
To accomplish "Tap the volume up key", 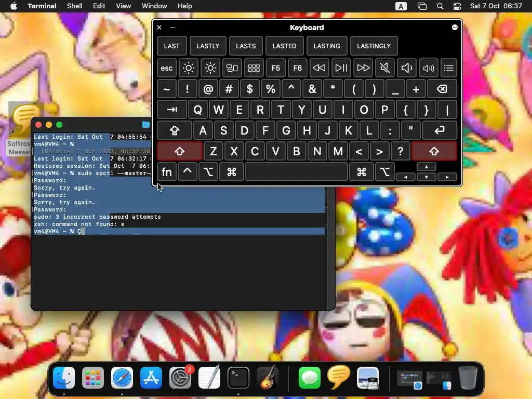I will [x=428, y=68].
